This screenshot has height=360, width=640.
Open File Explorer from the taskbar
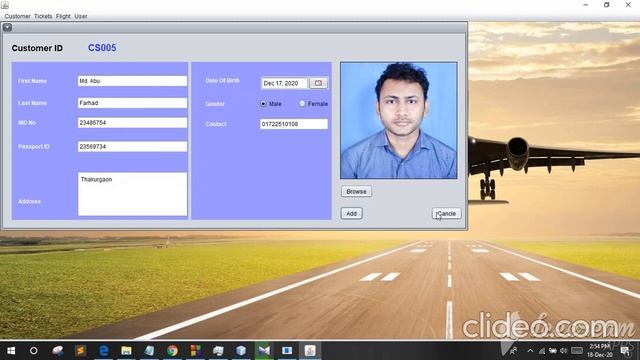[x=127, y=351]
